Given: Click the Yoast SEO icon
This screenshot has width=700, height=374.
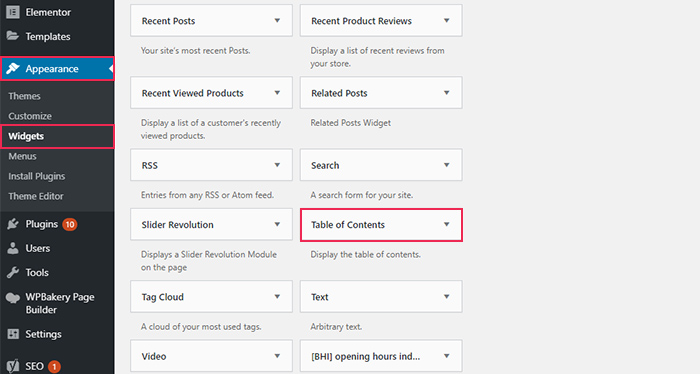Looking at the screenshot, I should click(x=13, y=366).
